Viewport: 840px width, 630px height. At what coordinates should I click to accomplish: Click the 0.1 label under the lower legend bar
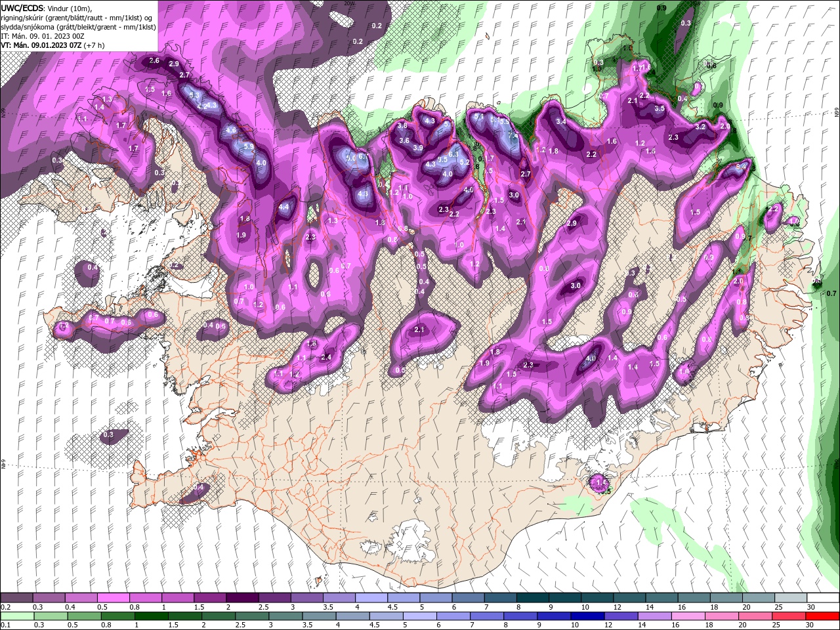coord(5,625)
